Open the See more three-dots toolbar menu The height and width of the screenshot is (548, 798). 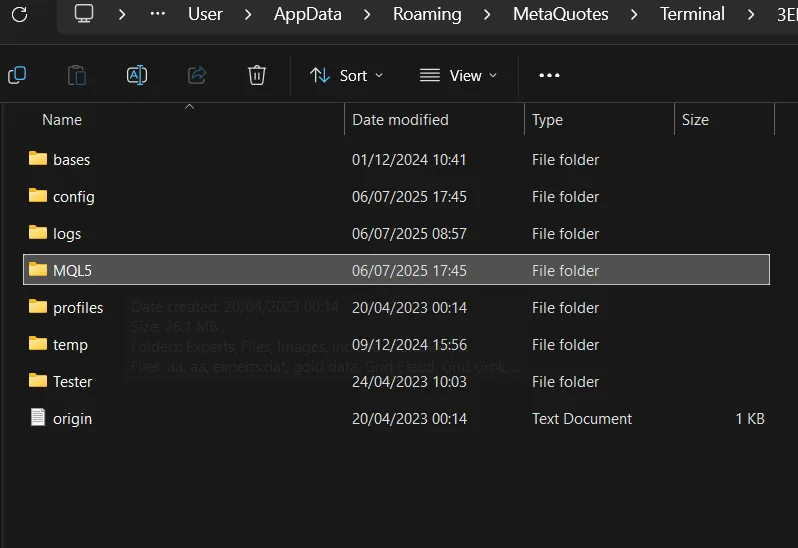(x=549, y=75)
